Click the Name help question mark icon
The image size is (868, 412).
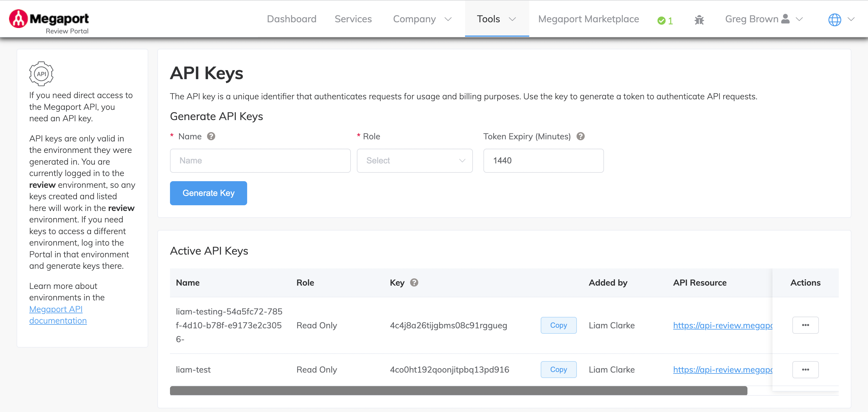click(x=211, y=136)
